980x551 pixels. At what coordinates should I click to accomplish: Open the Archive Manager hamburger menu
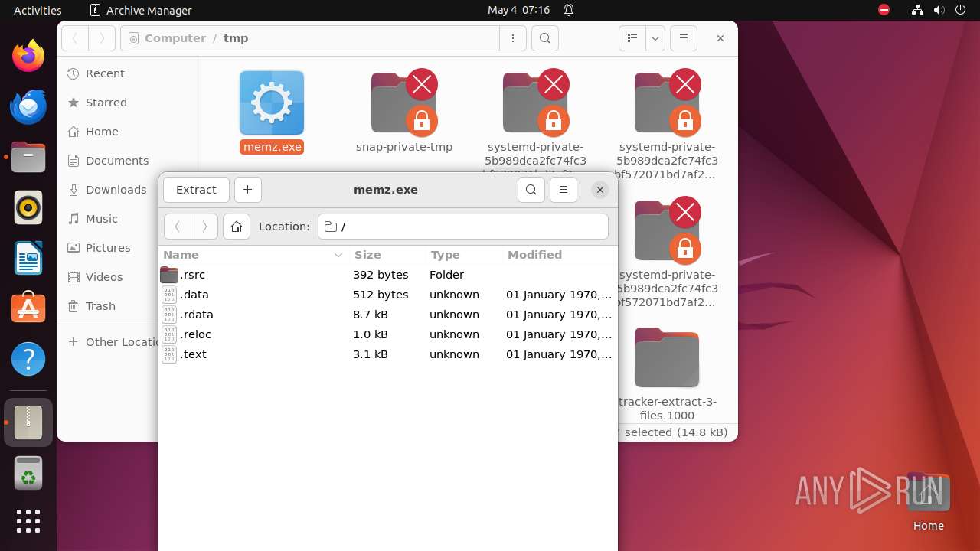pyautogui.click(x=563, y=190)
